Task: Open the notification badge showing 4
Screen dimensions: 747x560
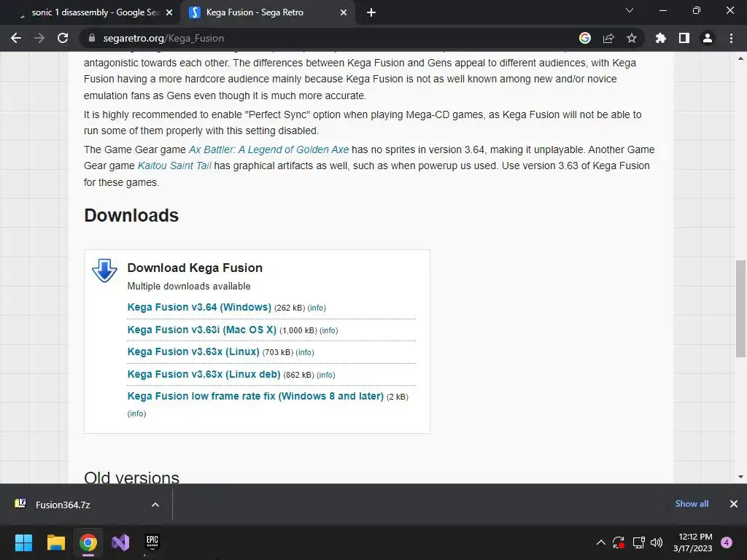Action: pos(727,542)
